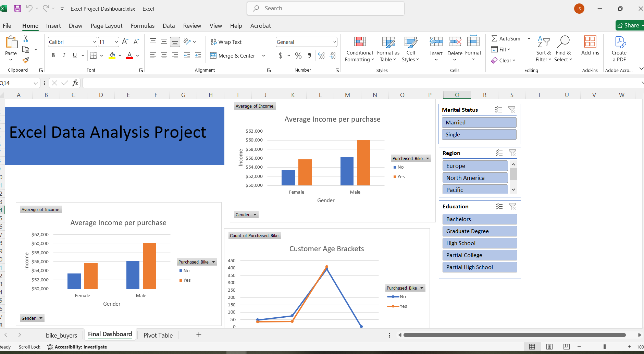644x354 pixels.
Task: Select Graduate Degree in Education slicer
Action: 480,231
